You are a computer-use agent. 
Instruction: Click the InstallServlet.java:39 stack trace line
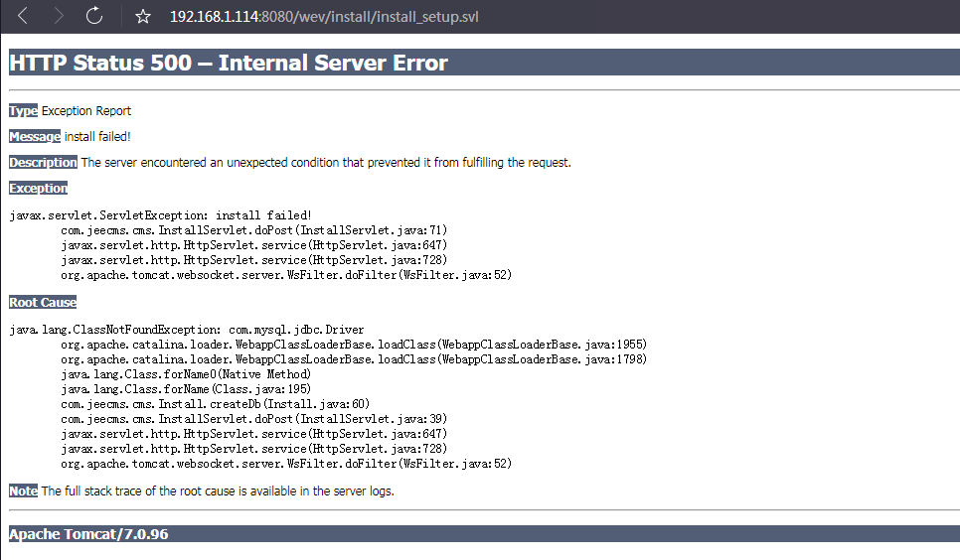click(254, 419)
